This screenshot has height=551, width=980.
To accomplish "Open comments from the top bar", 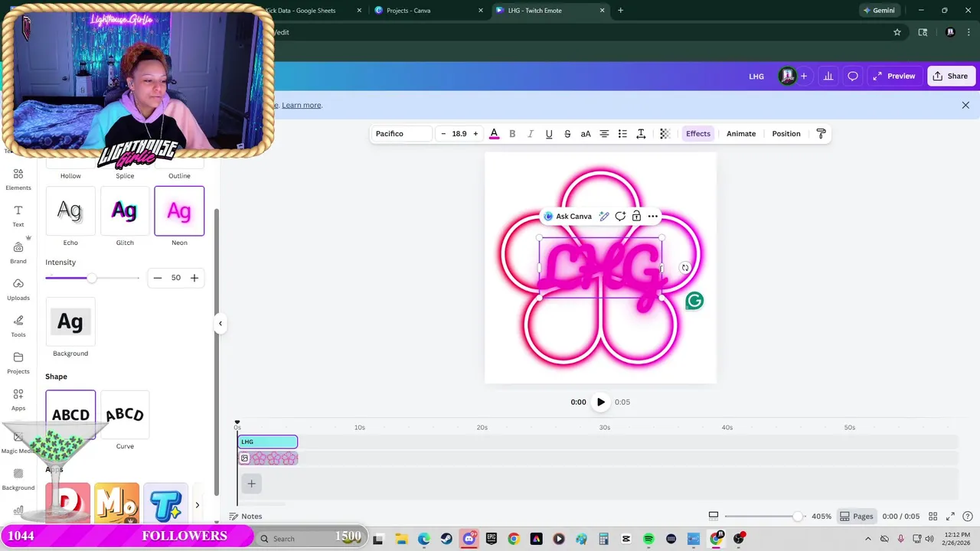I will 853,77.
